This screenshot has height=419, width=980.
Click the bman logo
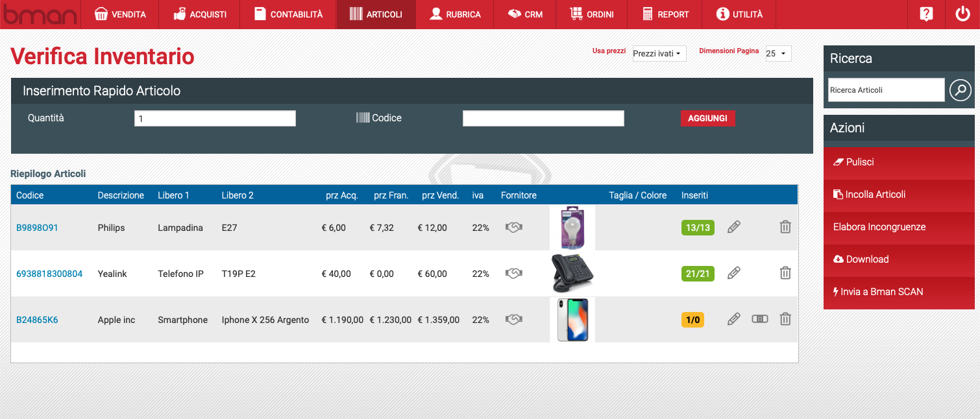(x=39, y=14)
